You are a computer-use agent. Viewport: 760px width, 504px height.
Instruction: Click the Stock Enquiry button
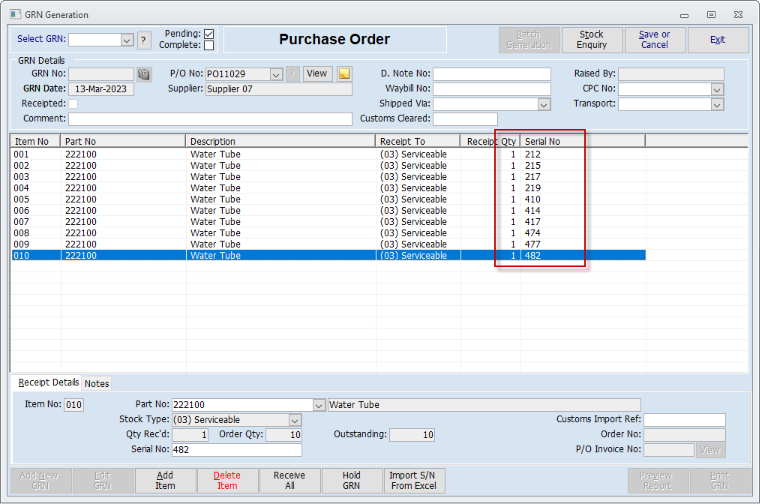pos(592,40)
